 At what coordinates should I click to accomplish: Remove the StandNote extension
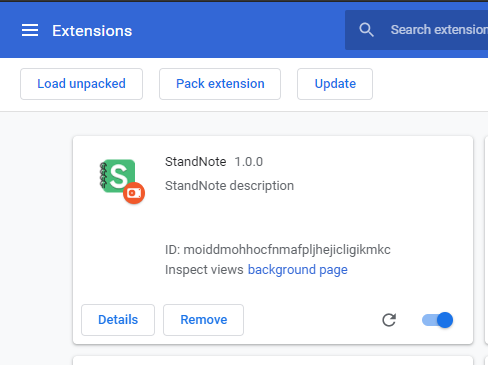203,320
